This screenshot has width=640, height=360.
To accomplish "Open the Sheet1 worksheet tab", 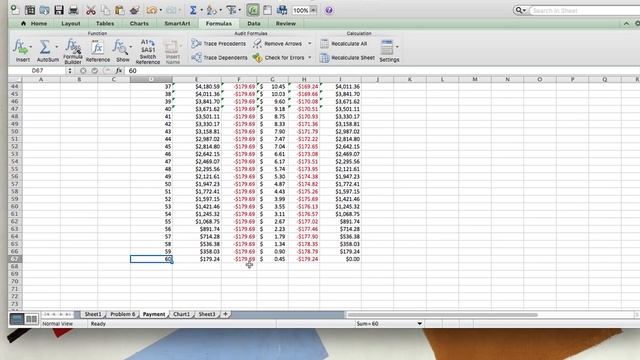I will tap(93, 314).
